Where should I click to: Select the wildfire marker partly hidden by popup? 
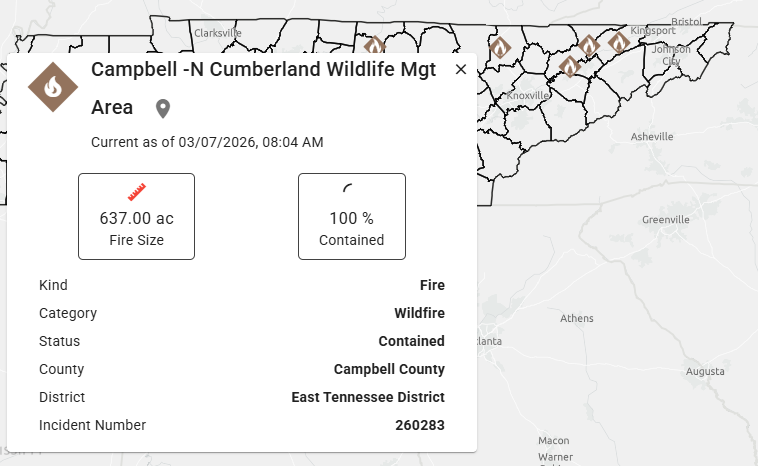coord(374,45)
